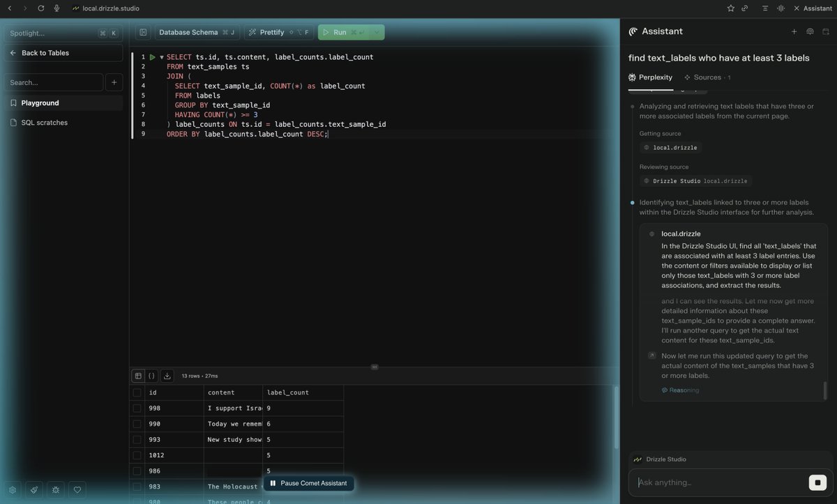
Task: Toggle the select-all checkbox in results header
Action: pyautogui.click(x=137, y=392)
